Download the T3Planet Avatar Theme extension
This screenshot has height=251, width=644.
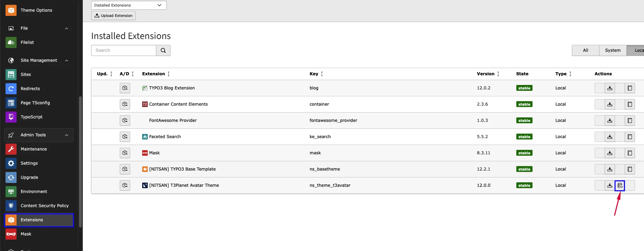[610, 185]
